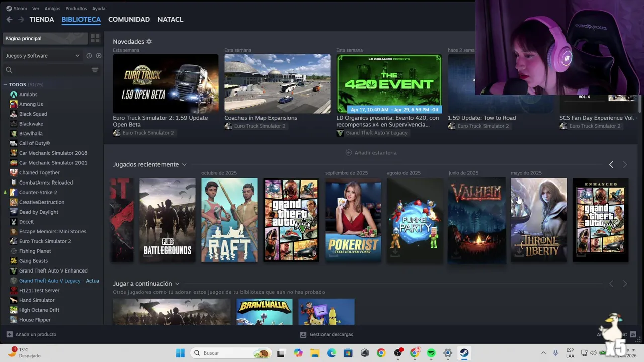Select Dead by Daylight in the sidebar
The image size is (644, 362).
click(x=39, y=212)
